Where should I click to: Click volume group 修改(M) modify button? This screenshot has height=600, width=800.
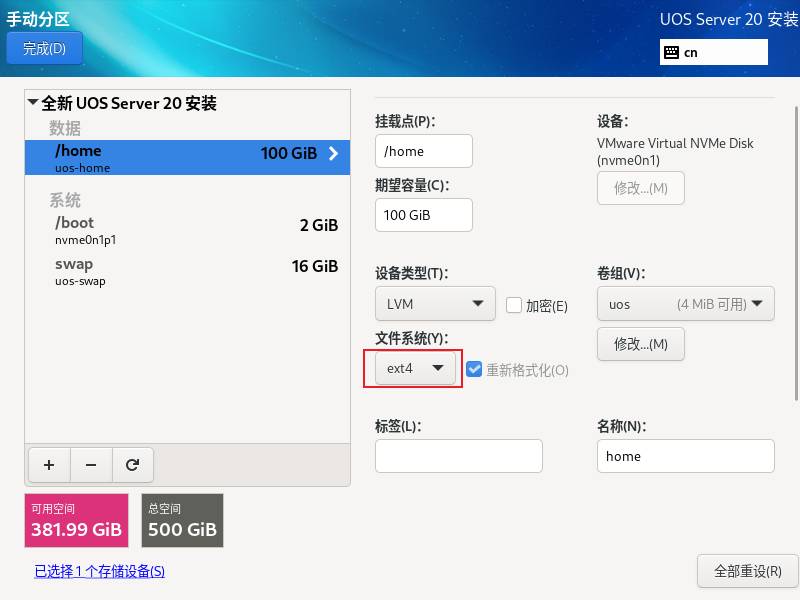(641, 344)
